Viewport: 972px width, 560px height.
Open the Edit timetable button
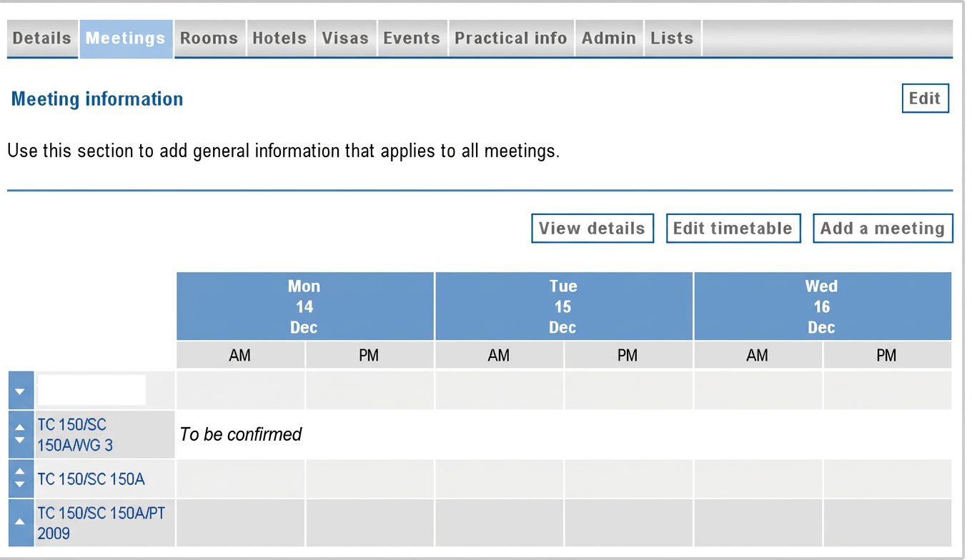(733, 229)
